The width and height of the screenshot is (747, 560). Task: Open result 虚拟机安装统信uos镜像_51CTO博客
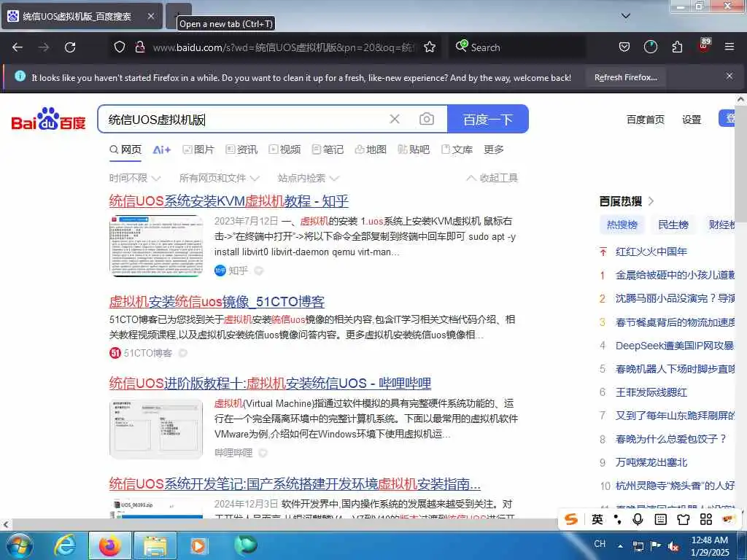pyautogui.click(x=217, y=301)
